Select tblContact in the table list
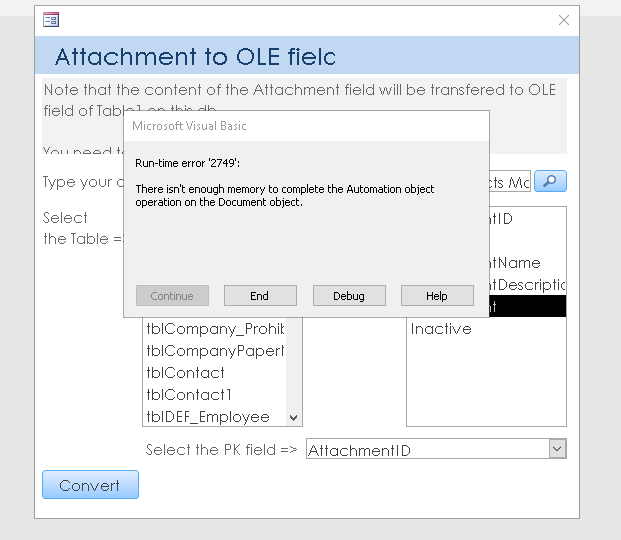The image size is (621, 540). point(186,373)
